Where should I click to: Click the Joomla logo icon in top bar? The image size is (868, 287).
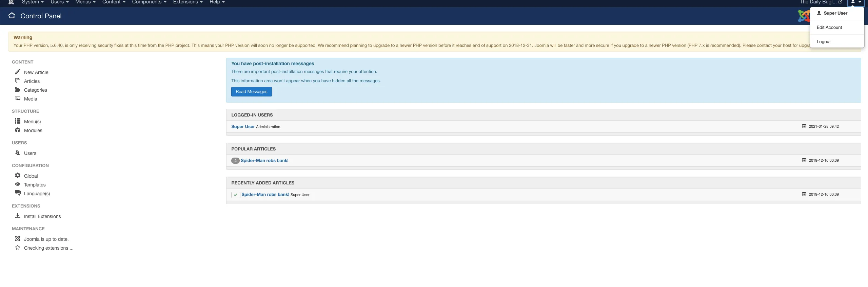(x=11, y=2)
